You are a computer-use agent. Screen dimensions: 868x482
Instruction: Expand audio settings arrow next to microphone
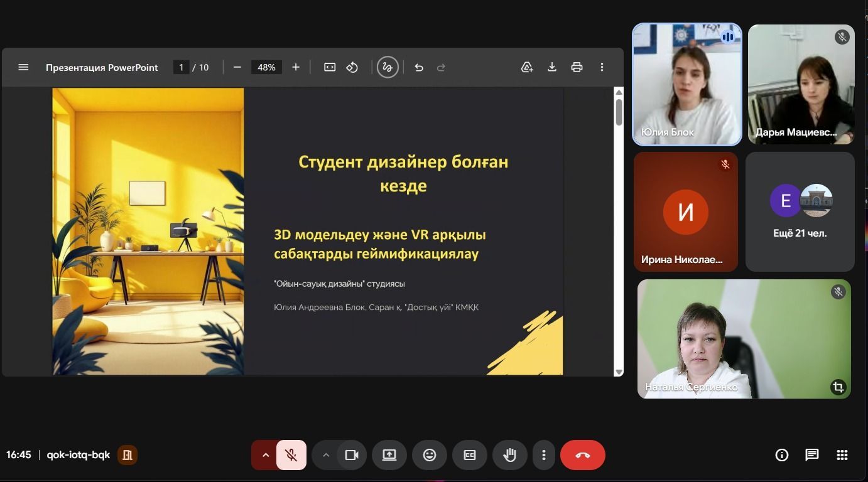(x=265, y=455)
